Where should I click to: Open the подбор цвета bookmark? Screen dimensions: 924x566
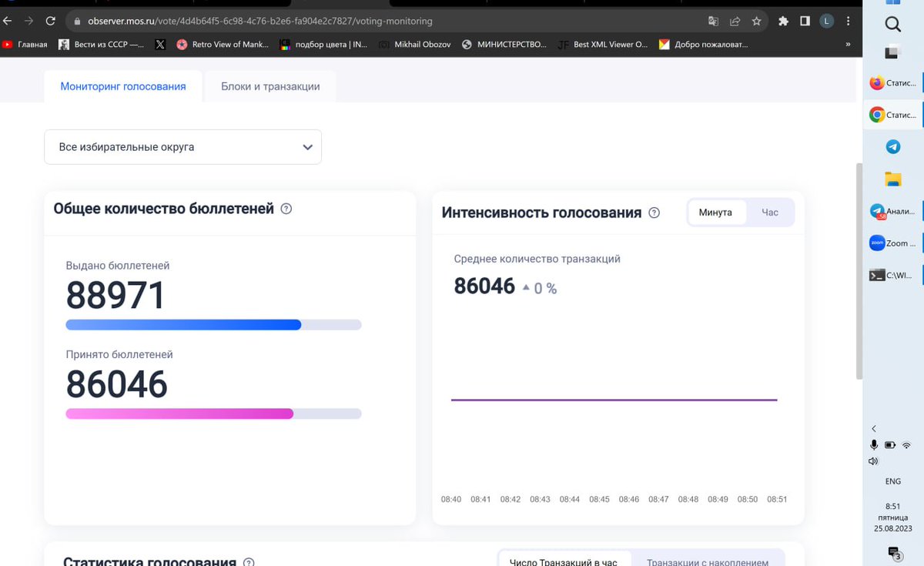coord(323,45)
